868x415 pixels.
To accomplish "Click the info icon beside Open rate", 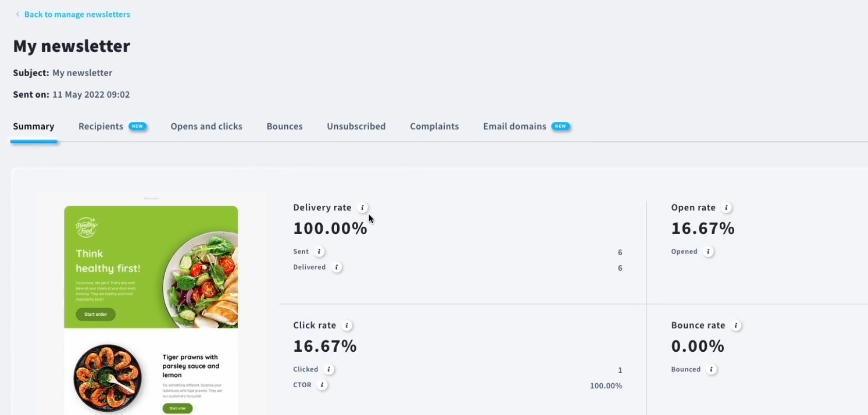I will 726,208.
